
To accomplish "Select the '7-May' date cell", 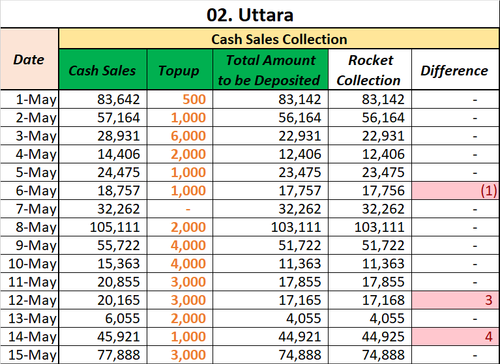I will point(29,209).
